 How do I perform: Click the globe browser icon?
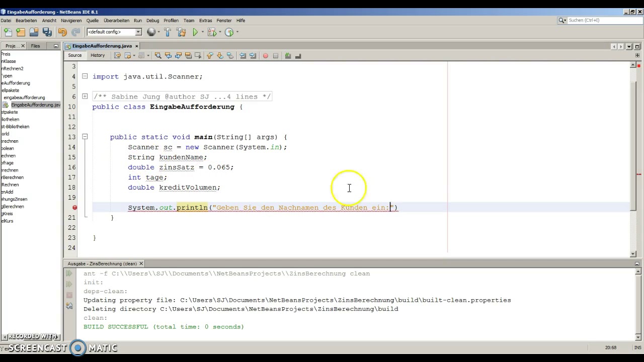[151, 32]
